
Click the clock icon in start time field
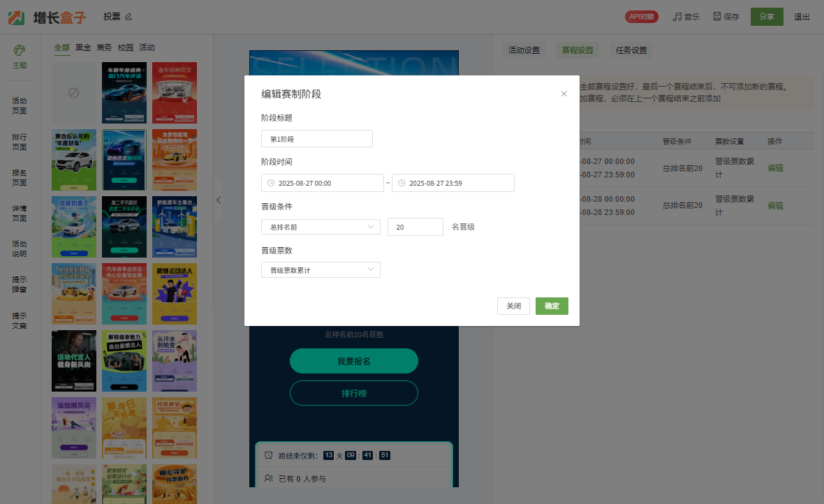[270, 183]
